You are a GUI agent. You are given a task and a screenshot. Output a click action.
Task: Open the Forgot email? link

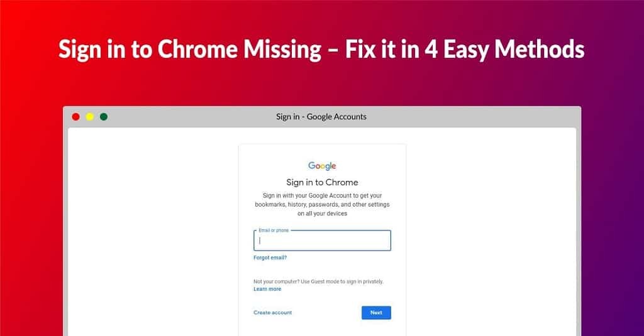tap(270, 257)
